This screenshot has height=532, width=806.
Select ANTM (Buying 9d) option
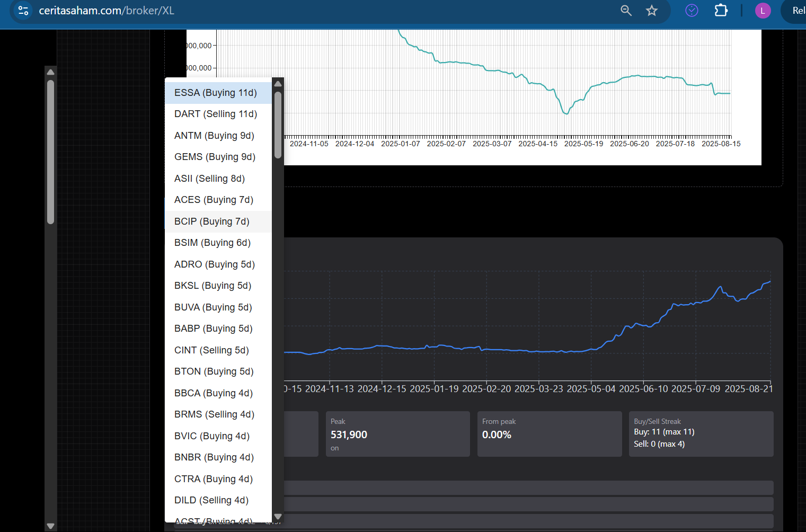pyautogui.click(x=218, y=136)
